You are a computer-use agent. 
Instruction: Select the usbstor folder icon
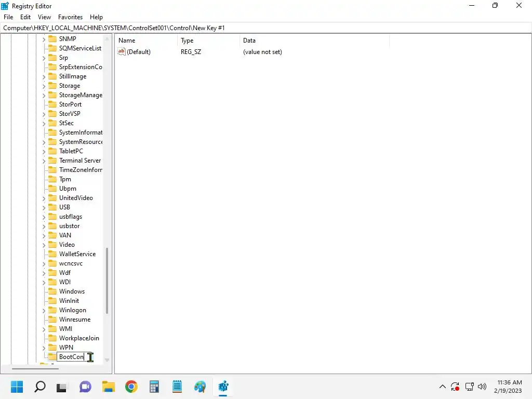pos(52,226)
